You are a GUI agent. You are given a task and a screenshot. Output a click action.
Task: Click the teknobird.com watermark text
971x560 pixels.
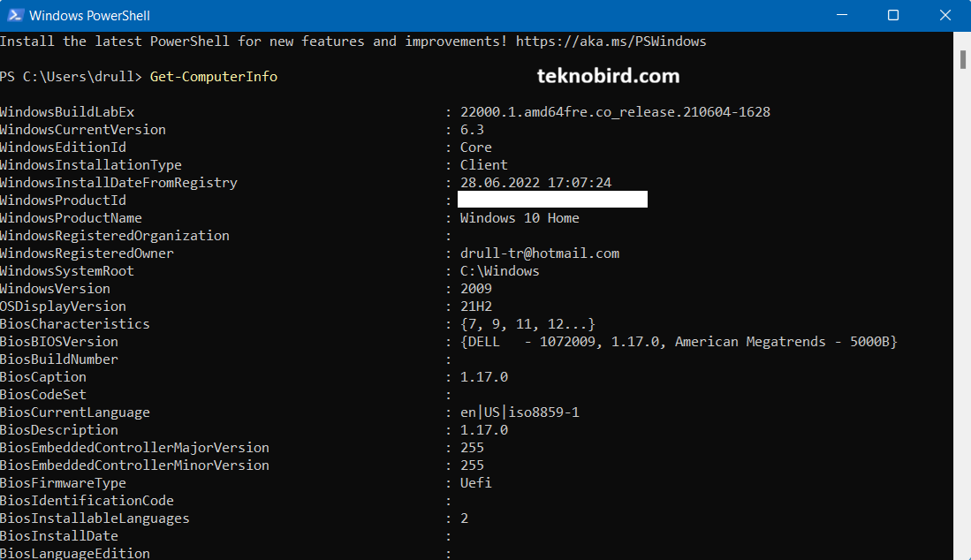click(x=608, y=76)
